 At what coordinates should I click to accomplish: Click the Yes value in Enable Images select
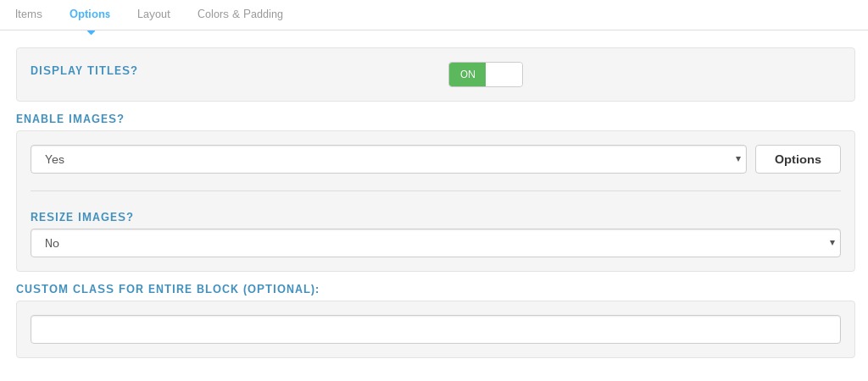pos(55,159)
